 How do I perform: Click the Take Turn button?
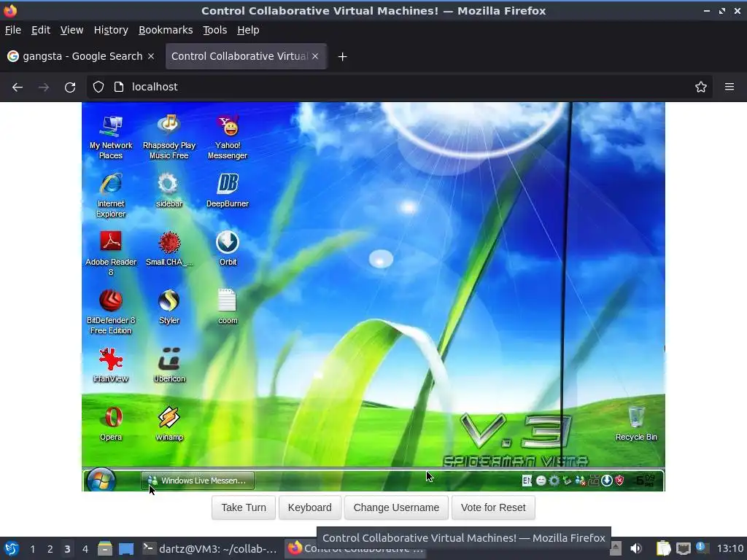(244, 507)
